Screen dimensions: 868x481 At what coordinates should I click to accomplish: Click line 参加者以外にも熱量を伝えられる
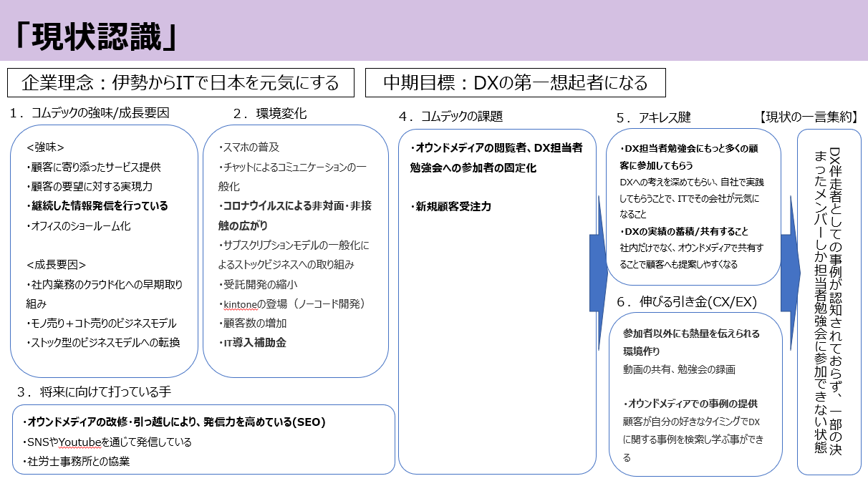[691, 334]
